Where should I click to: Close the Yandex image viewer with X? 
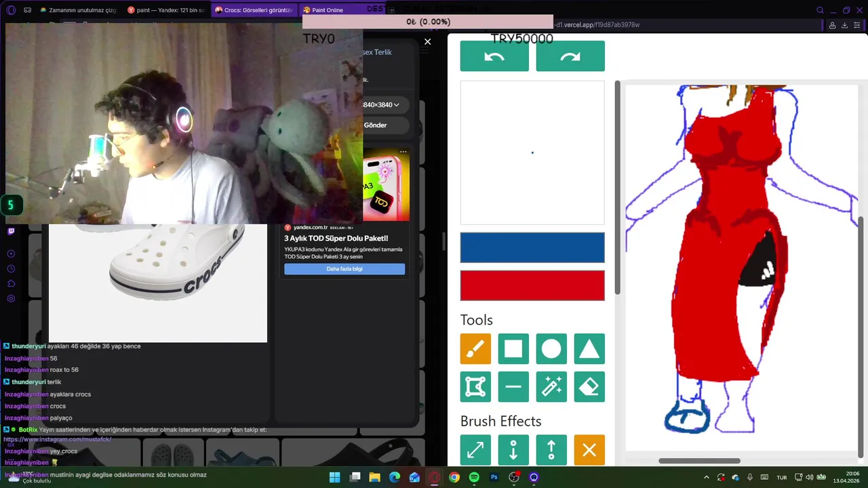click(x=427, y=42)
